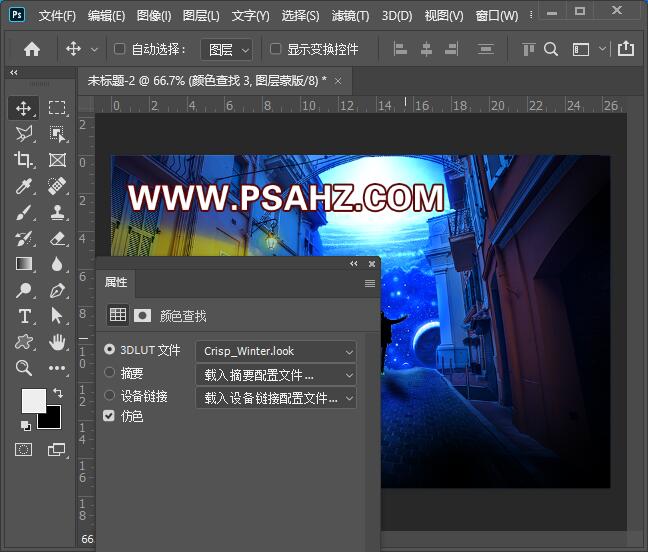Select the 设备链接 radio button
Viewport: 648px width, 552px height.
109,395
